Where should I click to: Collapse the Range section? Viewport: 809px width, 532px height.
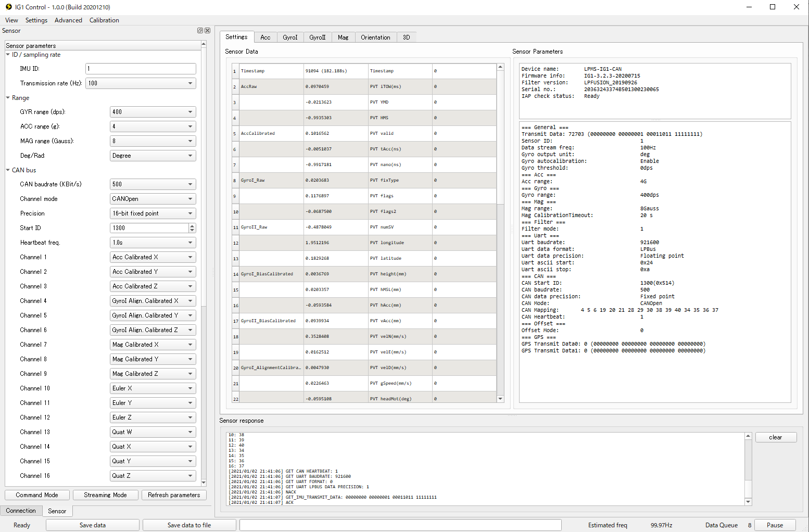[x=8, y=98]
